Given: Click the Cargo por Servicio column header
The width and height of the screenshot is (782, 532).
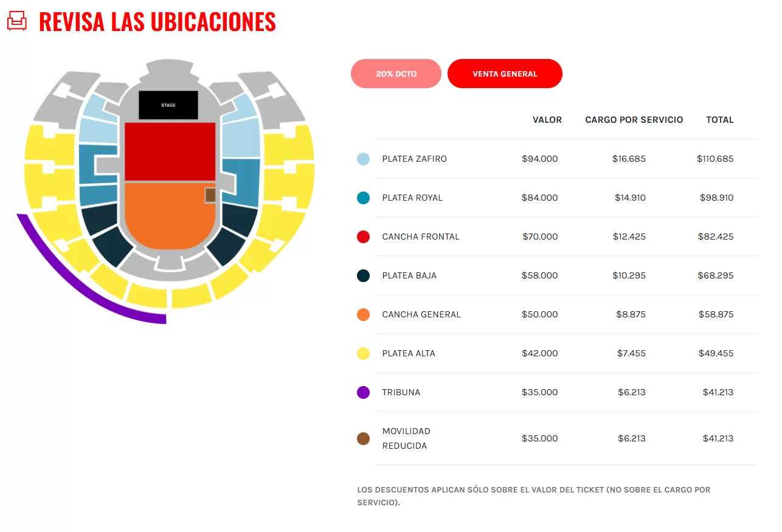Looking at the screenshot, I should pos(634,120).
